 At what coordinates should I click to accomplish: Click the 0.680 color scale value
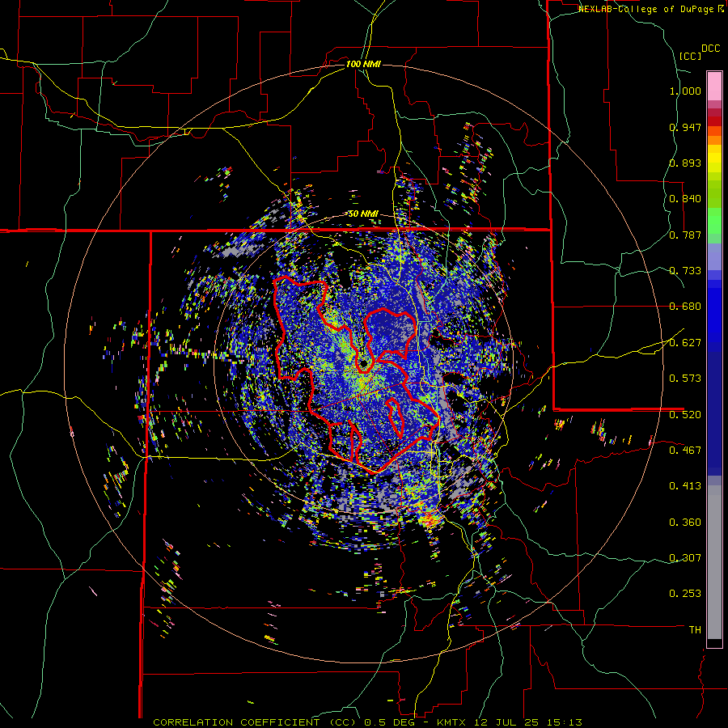pyautogui.click(x=685, y=307)
